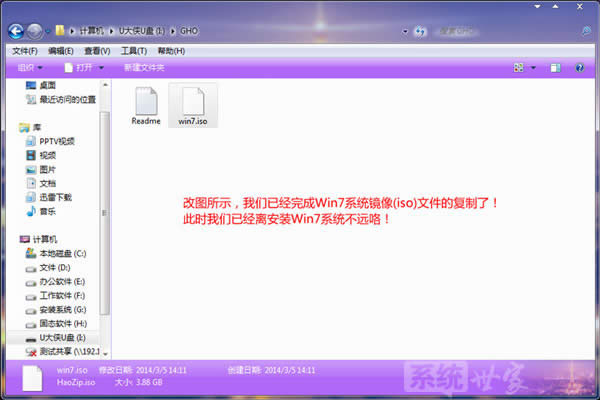Select 计算机 in the navigation pane
Screen dimensions: 600x400
[x=38, y=239]
